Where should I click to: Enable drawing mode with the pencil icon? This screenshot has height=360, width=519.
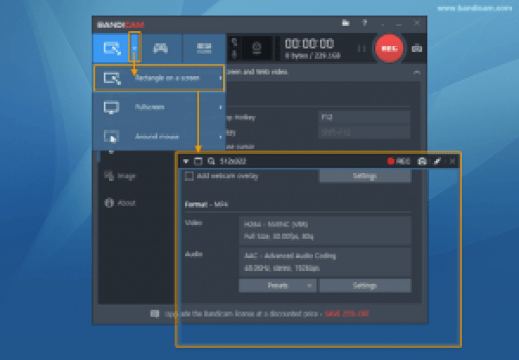pos(437,161)
